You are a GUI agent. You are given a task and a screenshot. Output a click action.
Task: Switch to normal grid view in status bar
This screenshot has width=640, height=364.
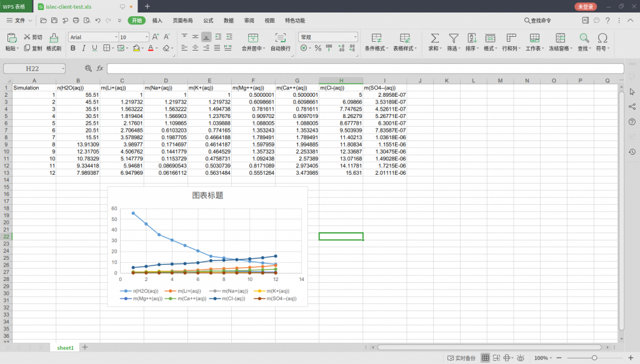coord(485,358)
